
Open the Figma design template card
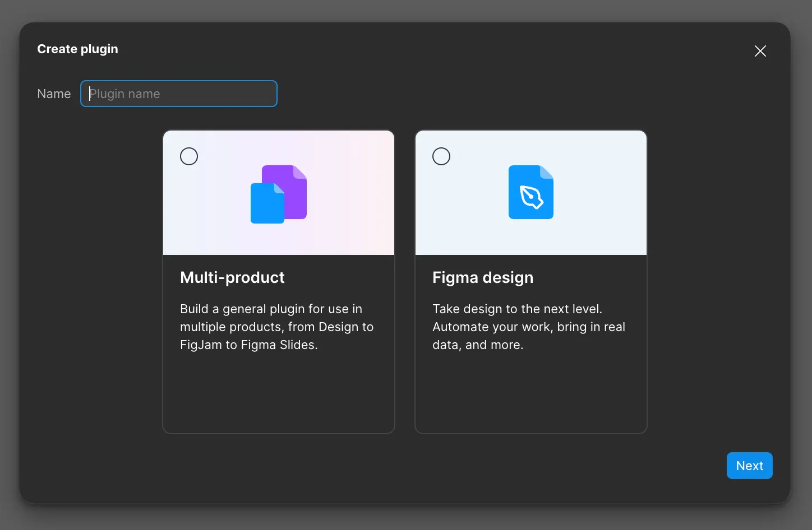coord(530,280)
